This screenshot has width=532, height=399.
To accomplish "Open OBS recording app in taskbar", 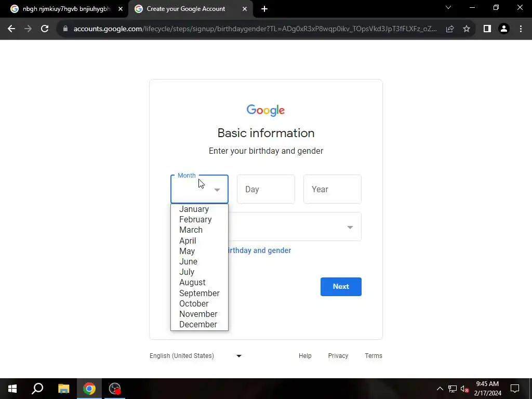I will pyautogui.click(x=115, y=389).
